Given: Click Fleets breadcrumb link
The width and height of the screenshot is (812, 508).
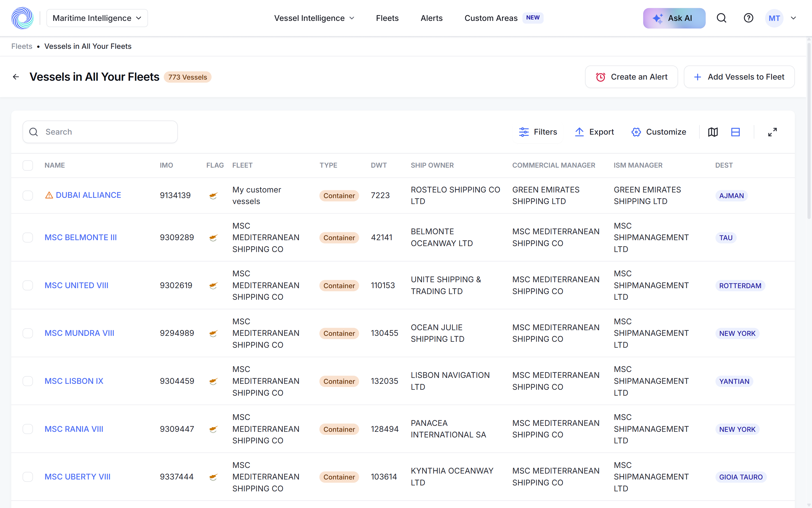Looking at the screenshot, I should [22, 46].
